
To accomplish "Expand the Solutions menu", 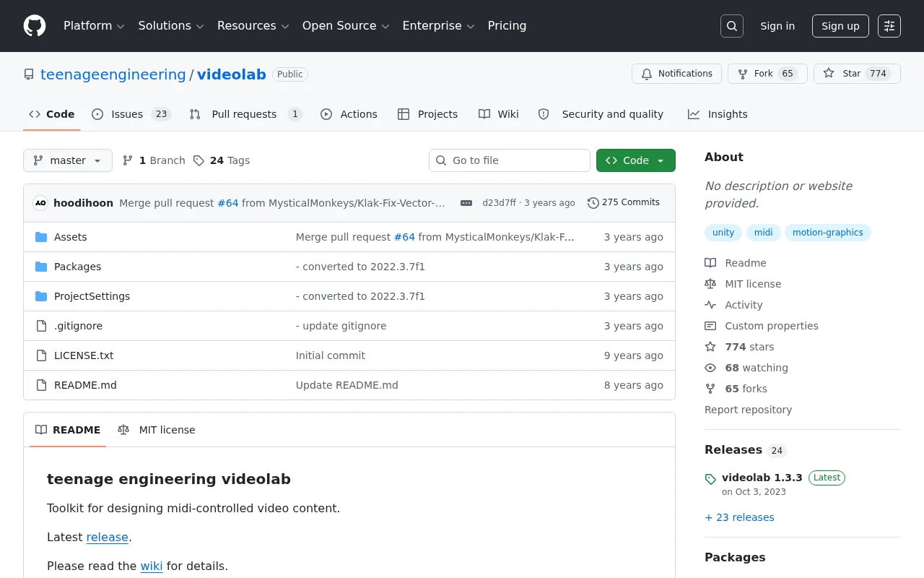I will point(171,26).
